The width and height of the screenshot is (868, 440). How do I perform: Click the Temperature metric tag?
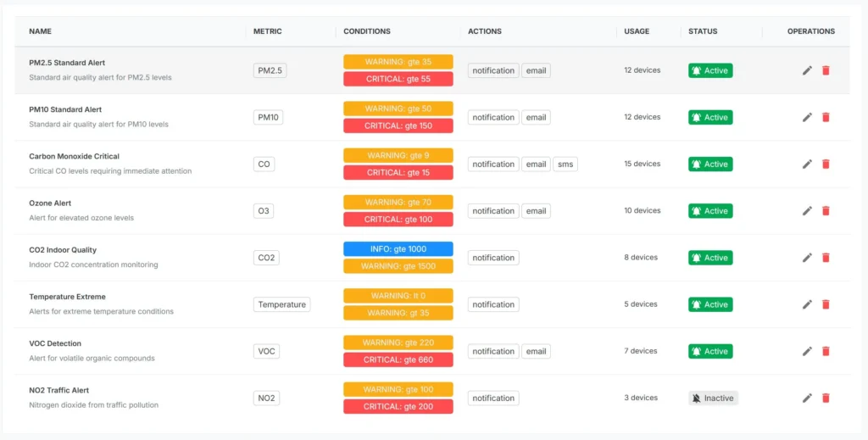281,304
